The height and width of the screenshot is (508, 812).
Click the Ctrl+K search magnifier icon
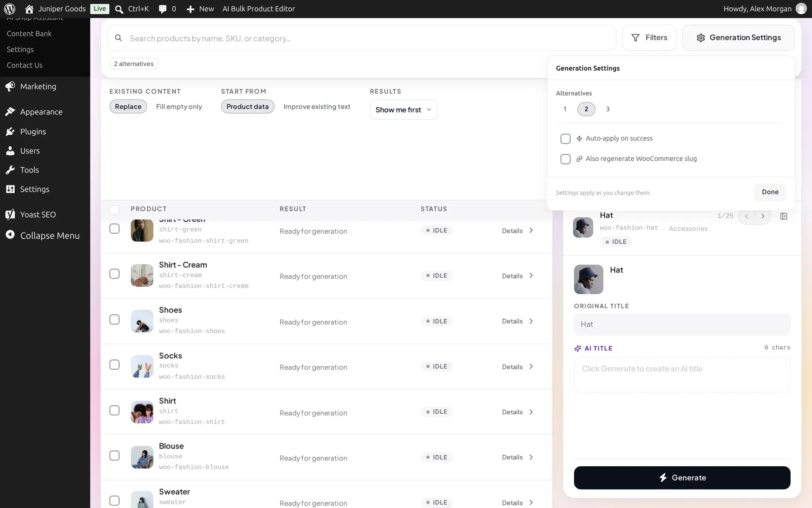click(x=119, y=9)
